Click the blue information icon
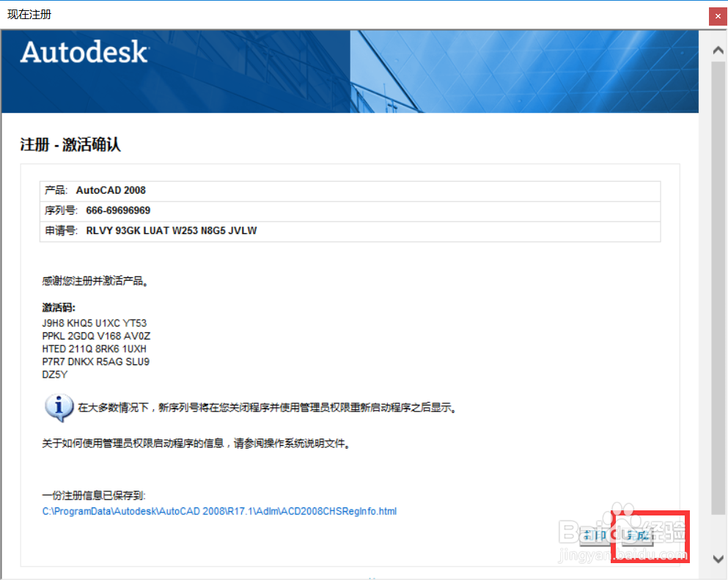The image size is (728, 580). tap(59, 407)
